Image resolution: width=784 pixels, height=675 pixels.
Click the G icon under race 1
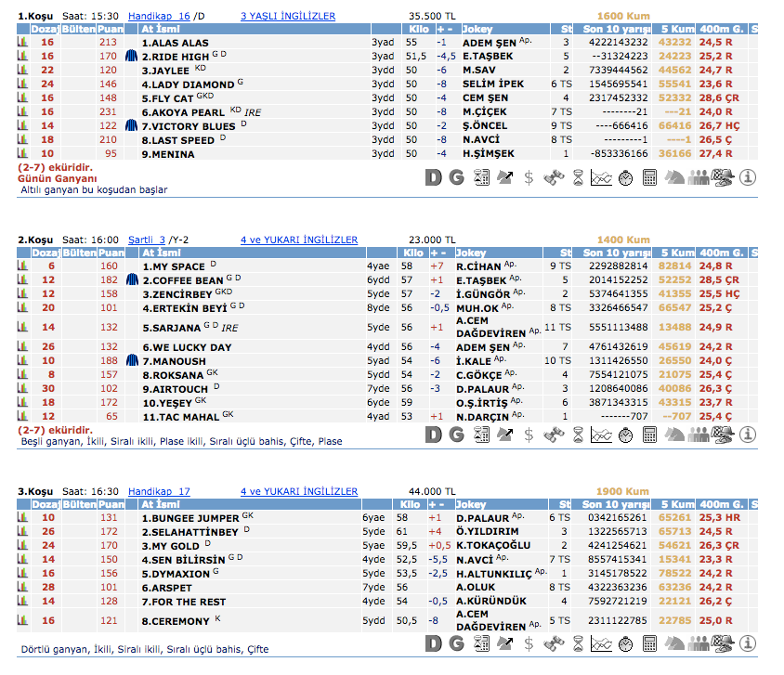(x=456, y=176)
